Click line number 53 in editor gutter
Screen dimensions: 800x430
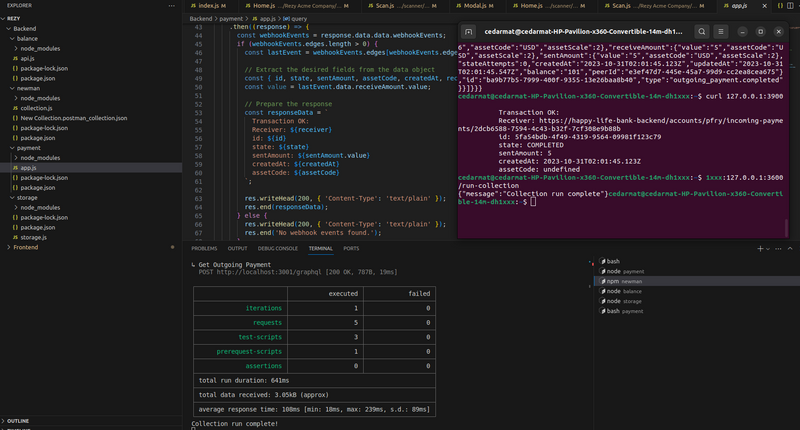(x=198, y=113)
